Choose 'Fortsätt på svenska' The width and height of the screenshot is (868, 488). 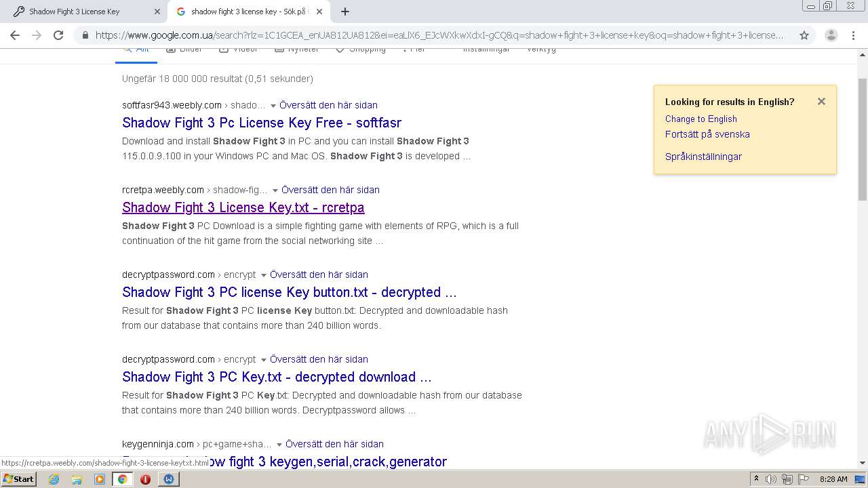[707, 134]
